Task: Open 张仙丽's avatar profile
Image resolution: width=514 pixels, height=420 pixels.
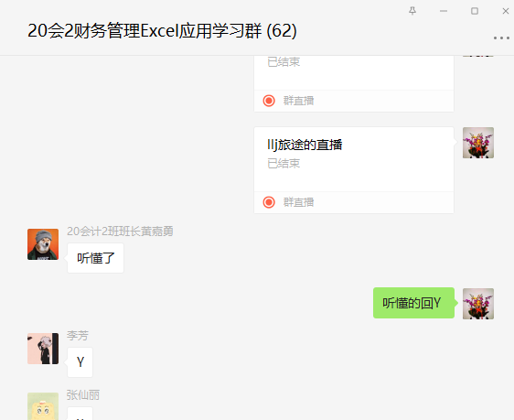Action: click(x=43, y=406)
